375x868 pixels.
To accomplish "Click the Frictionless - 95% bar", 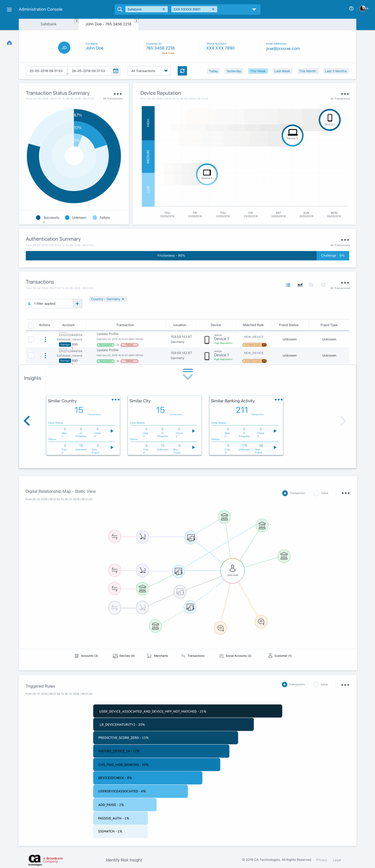I will point(171,256).
